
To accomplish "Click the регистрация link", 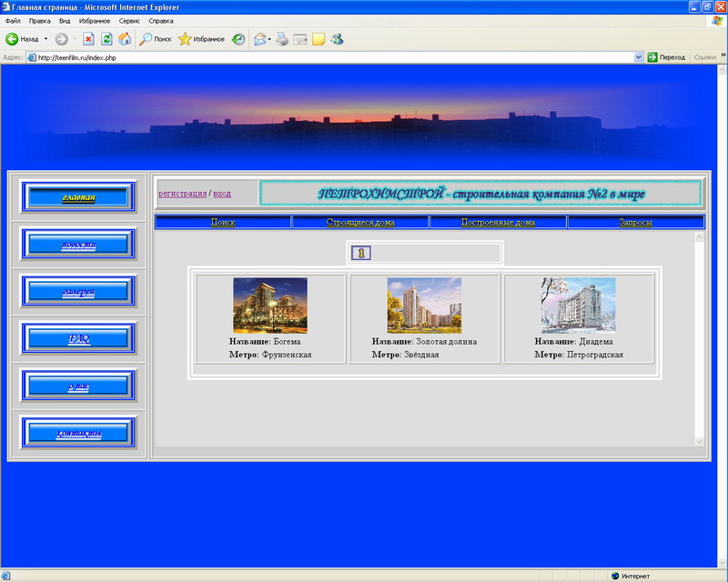I will tap(182, 194).
